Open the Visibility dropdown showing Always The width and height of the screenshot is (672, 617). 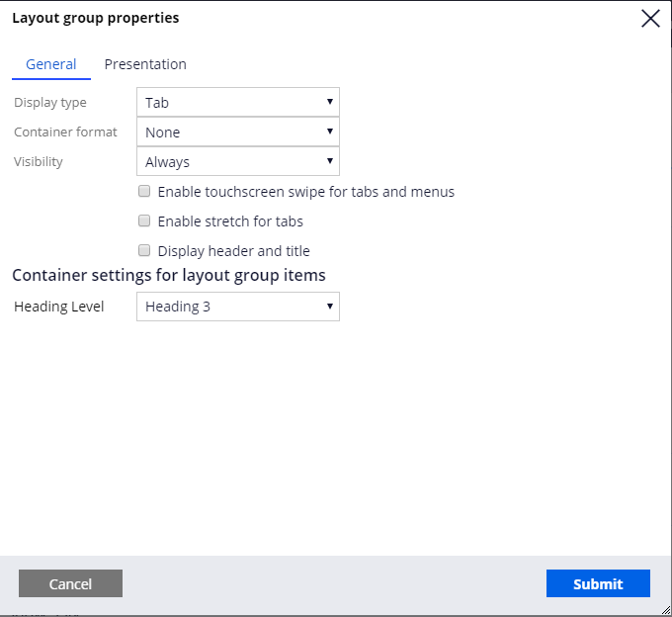tap(238, 161)
